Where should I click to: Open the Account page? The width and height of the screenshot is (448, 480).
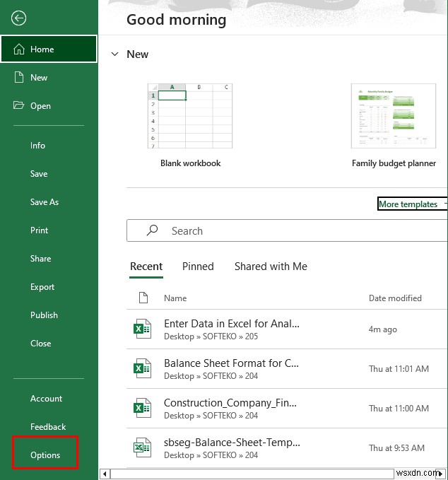[x=46, y=398]
